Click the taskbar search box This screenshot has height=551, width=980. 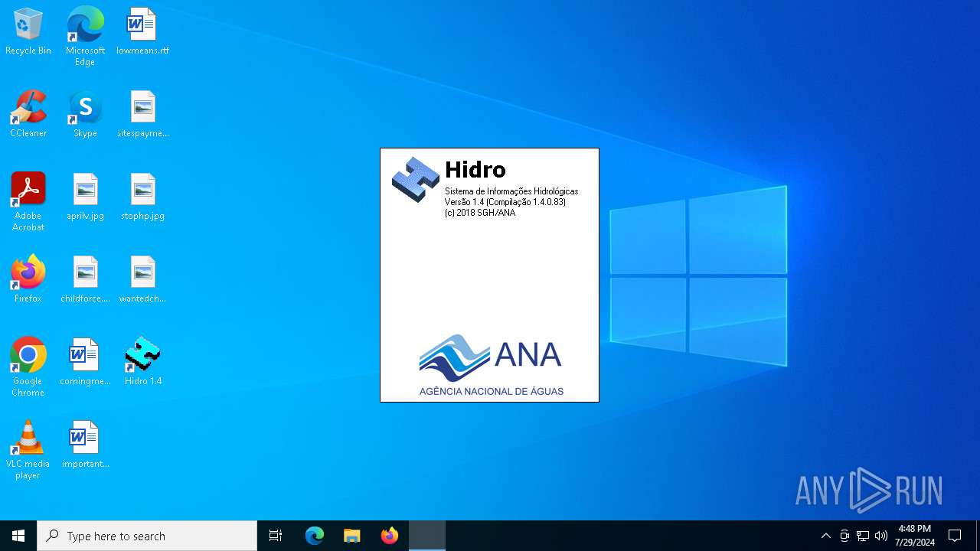point(147,536)
